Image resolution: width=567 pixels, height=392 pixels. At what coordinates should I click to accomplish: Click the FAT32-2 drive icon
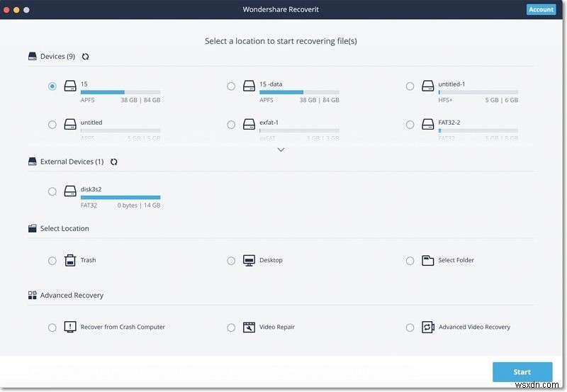[x=428, y=124]
